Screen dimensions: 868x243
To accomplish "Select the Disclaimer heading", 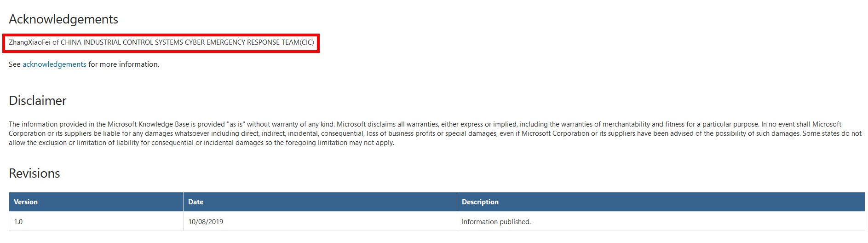I will (x=38, y=101).
